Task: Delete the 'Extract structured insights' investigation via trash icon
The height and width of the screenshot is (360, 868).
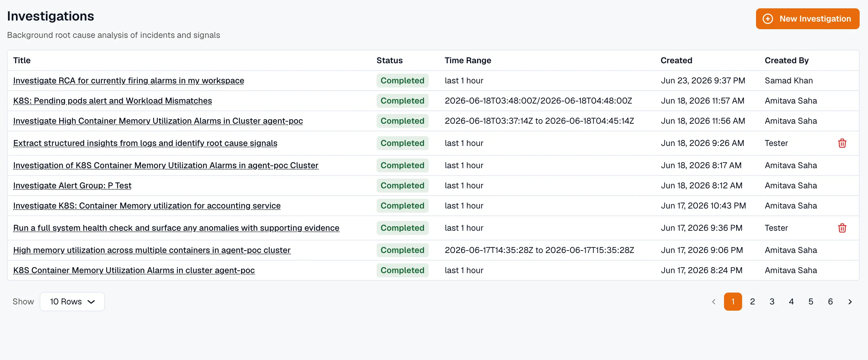Action: pos(842,143)
